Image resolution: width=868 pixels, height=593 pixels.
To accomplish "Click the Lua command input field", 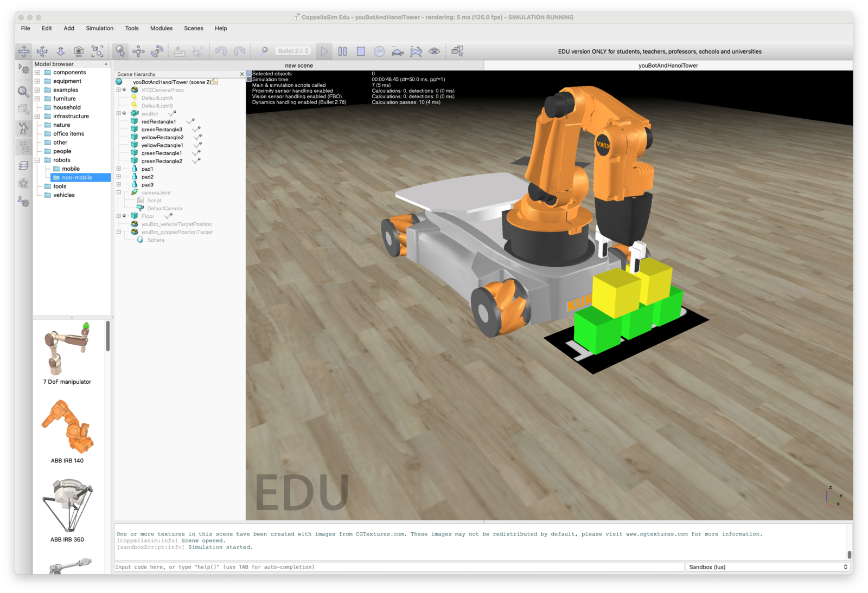I will tap(399, 567).
